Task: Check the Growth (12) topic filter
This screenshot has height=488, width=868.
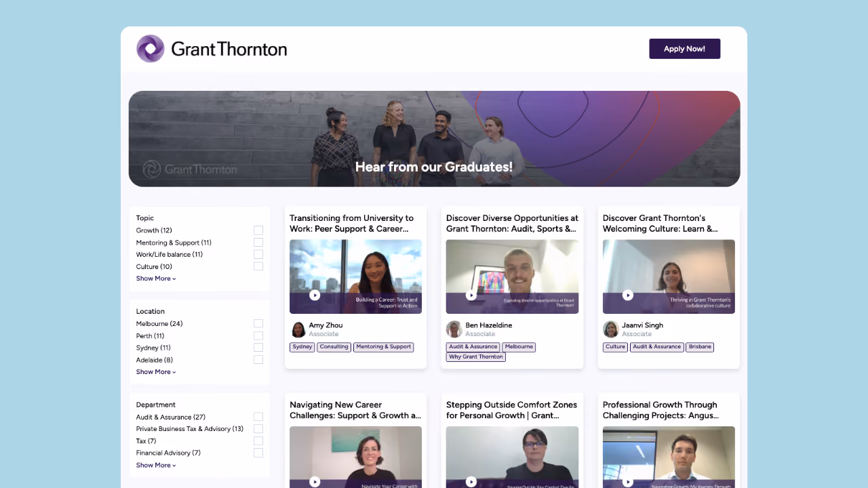Action: point(258,230)
